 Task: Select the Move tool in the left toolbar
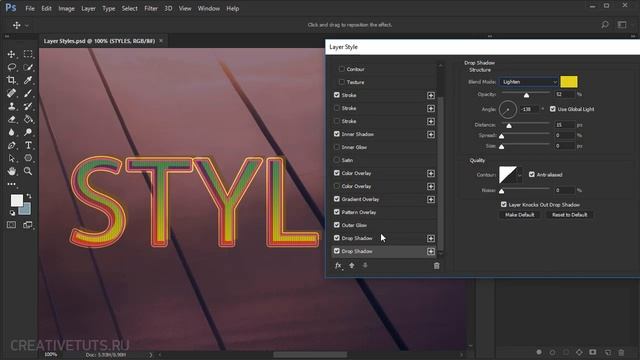(11, 54)
